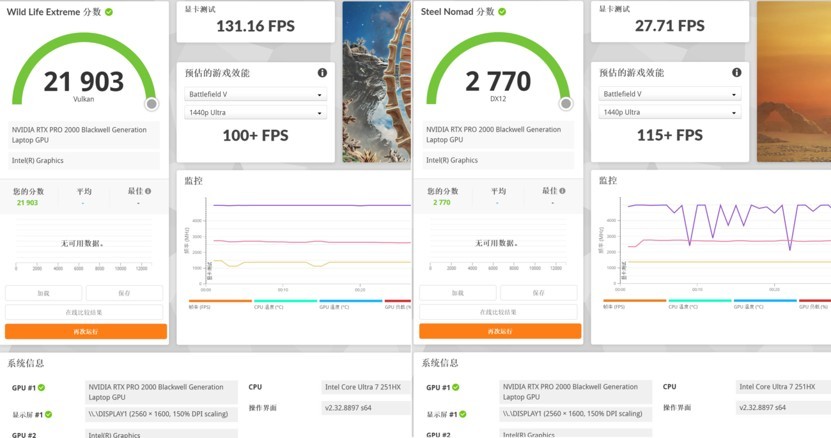Click the 系统信息 heading in the Wild Life Extreme panel
831x438 pixels.
tap(25, 363)
